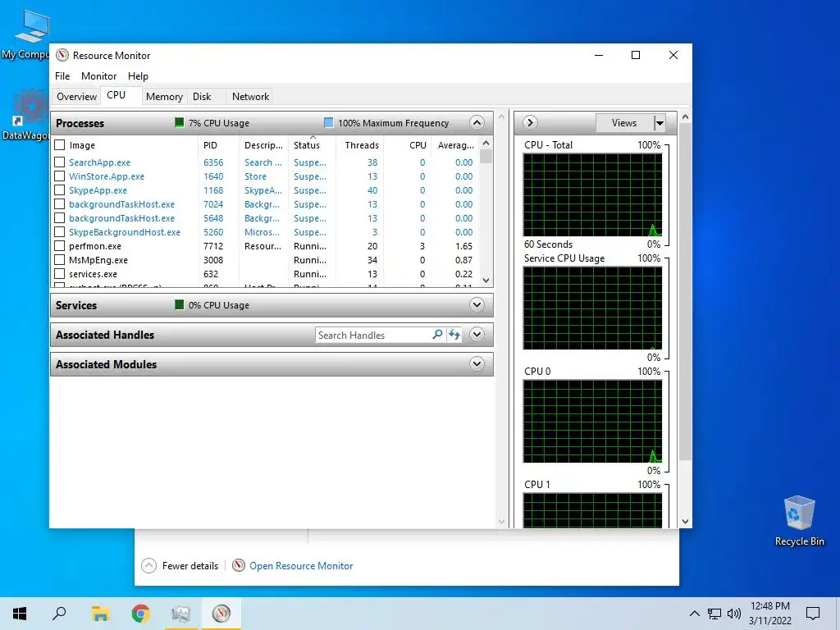The width and height of the screenshot is (840, 630).
Task: Switch to Task Manager taskbar icon
Action: 180,614
